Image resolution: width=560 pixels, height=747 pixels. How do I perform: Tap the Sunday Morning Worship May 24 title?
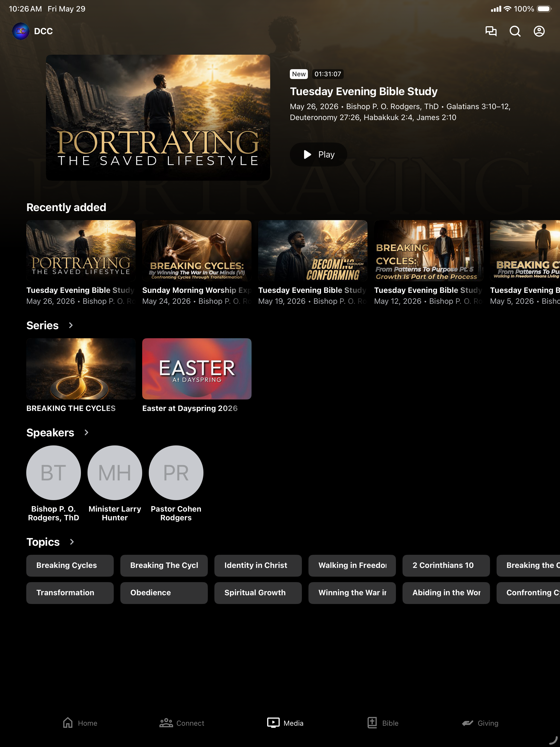[197, 290]
